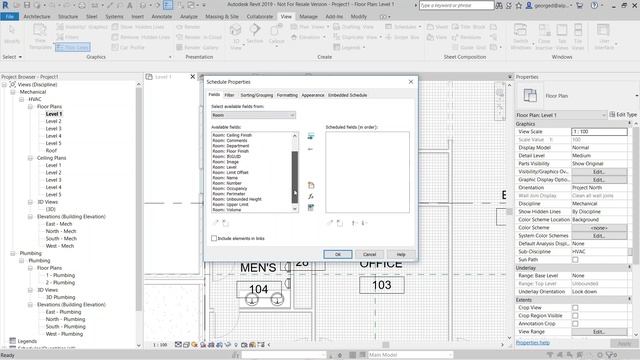This screenshot has width=640, height=360.
Task: Click the OK button in Schedule Properties
Action: [x=338, y=254]
